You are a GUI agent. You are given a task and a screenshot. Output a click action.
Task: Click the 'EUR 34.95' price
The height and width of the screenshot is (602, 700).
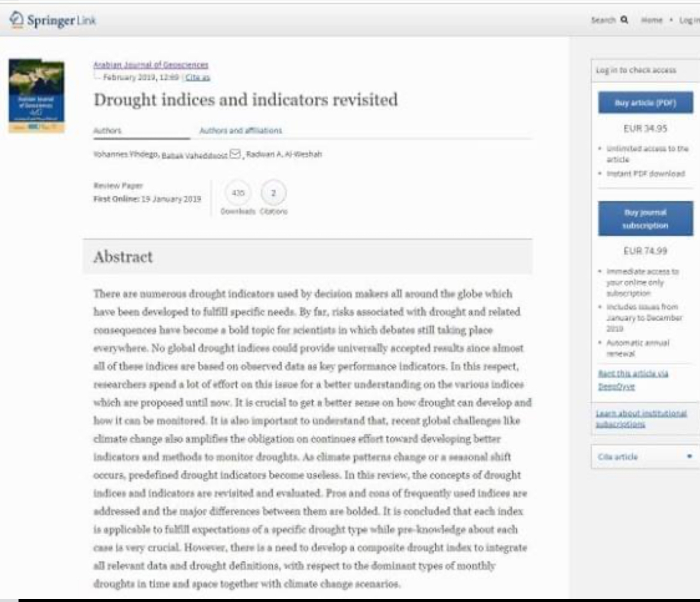tap(645, 128)
